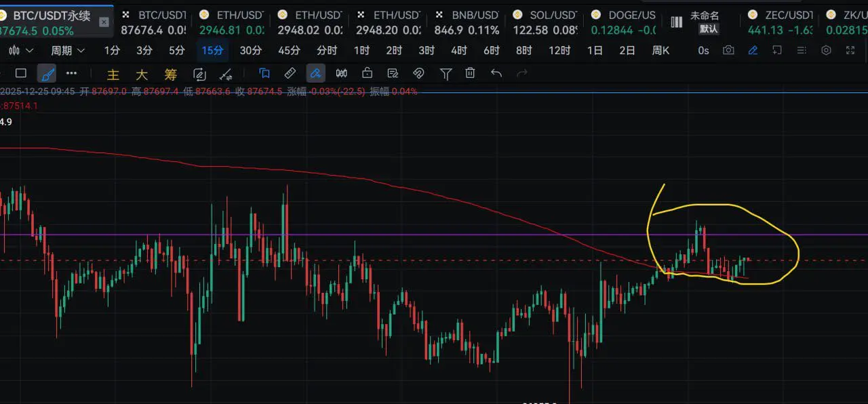Click the 主 indicator button
Image resolution: width=868 pixels, height=404 pixels.
click(113, 74)
